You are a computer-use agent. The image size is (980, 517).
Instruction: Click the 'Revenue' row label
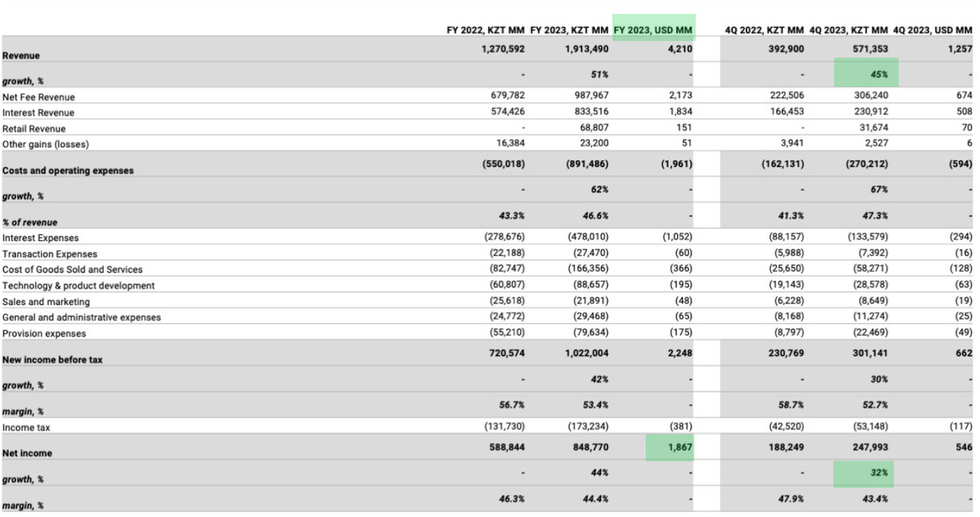coord(21,56)
